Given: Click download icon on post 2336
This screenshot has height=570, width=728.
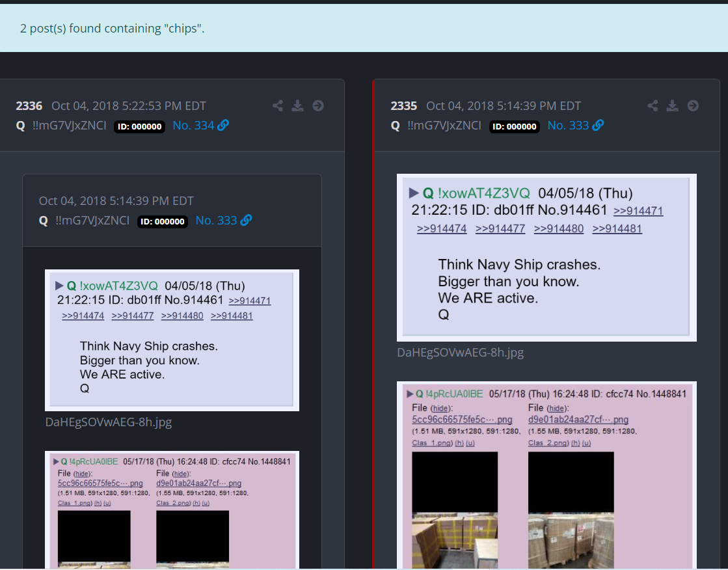Looking at the screenshot, I should coord(297,106).
